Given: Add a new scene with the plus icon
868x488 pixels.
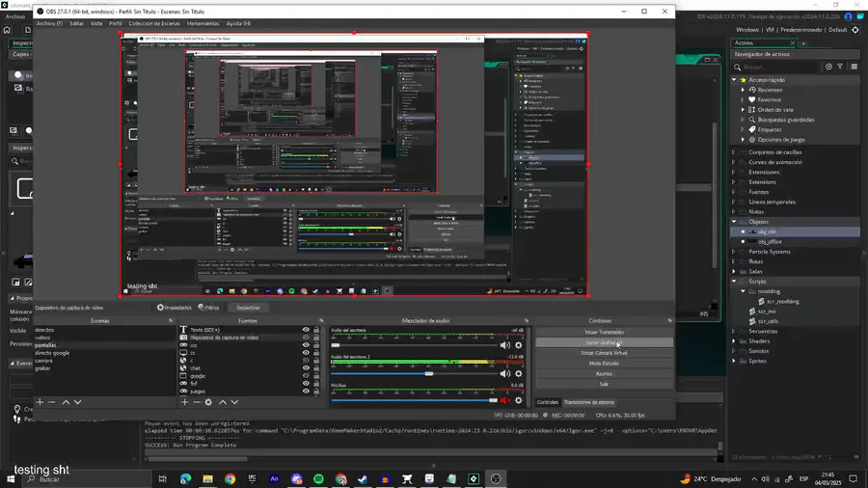Looking at the screenshot, I should 40,402.
